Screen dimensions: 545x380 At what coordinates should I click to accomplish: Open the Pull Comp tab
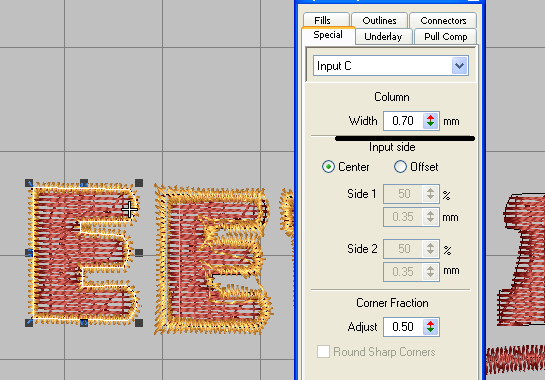click(x=445, y=37)
